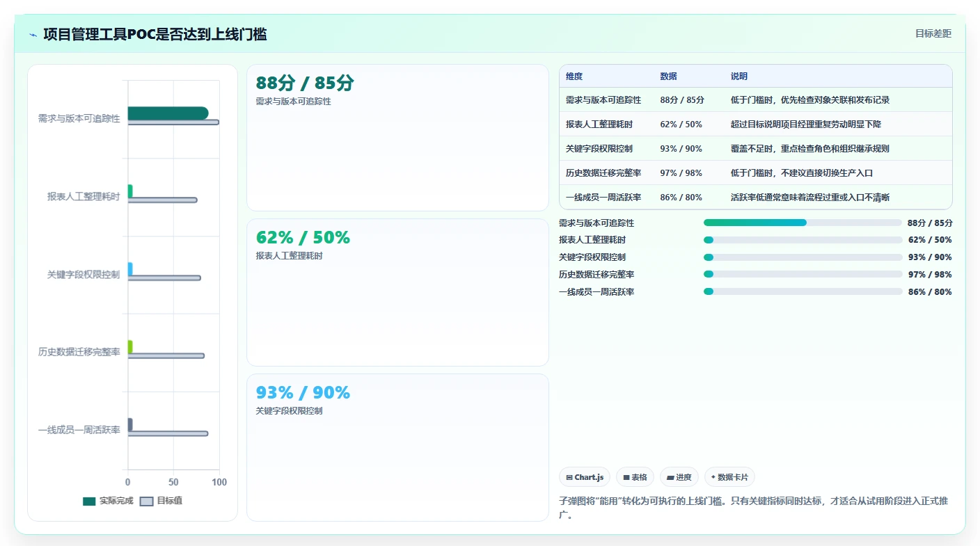
Task: Click the footer description starting with 子弹图将
Action: (x=754, y=508)
